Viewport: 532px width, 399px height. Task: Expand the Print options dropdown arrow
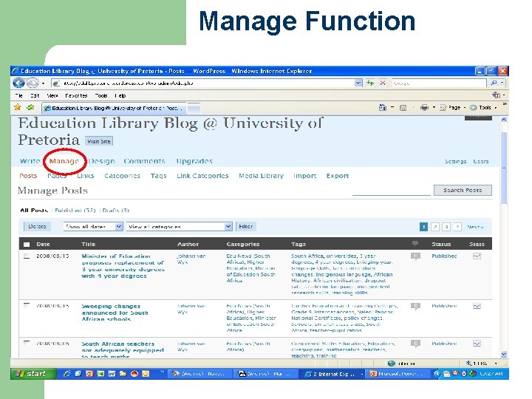tap(434, 108)
